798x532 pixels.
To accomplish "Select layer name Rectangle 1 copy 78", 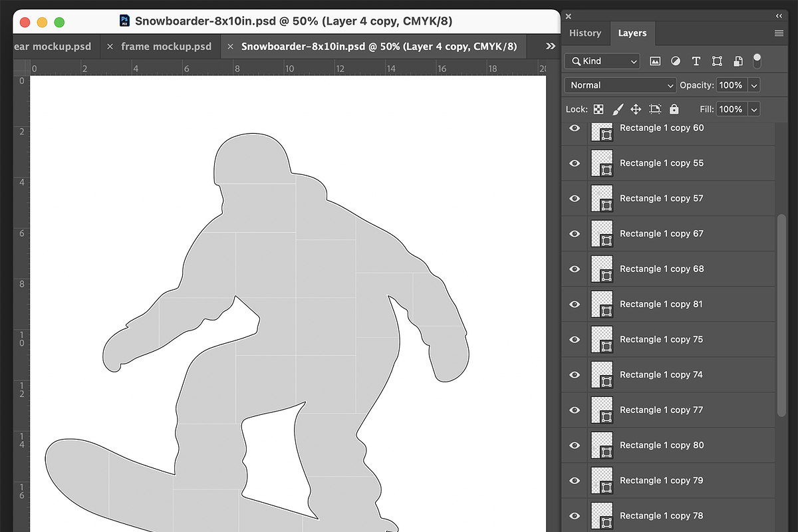I will point(662,515).
